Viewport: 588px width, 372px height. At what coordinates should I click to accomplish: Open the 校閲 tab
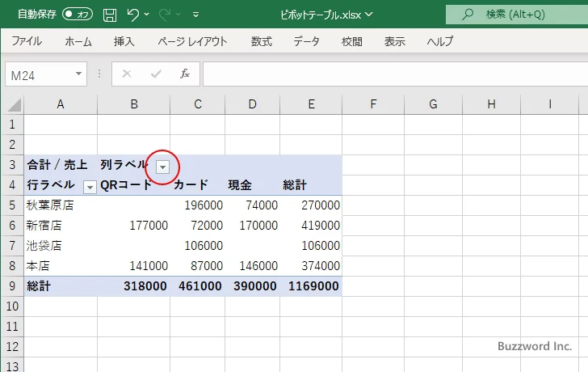[x=352, y=41]
